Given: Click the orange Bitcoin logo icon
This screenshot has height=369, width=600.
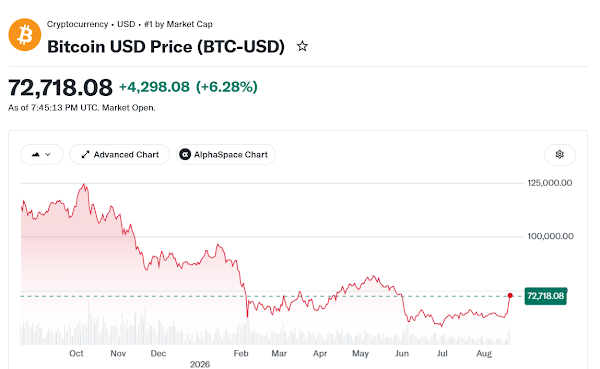Looking at the screenshot, I should 25,35.
